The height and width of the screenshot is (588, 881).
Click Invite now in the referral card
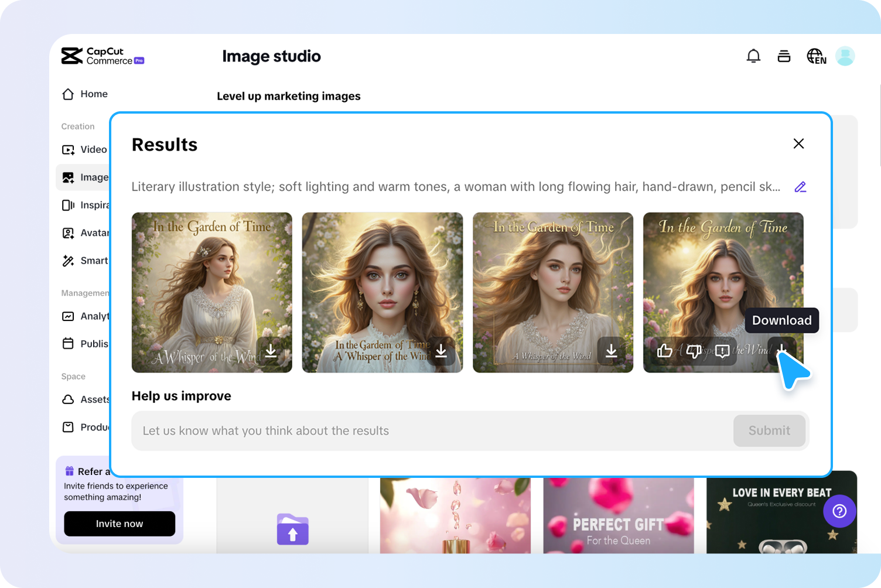[x=119, y=524]
